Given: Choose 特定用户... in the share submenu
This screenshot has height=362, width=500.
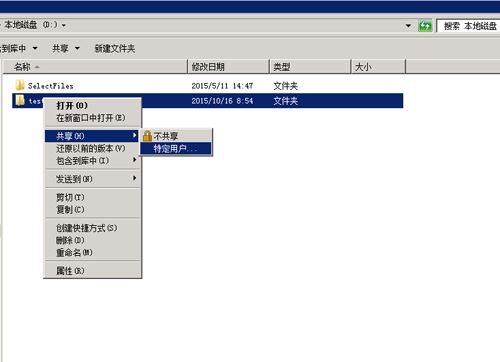Looking at the screenshot, I should click(176, 149).
